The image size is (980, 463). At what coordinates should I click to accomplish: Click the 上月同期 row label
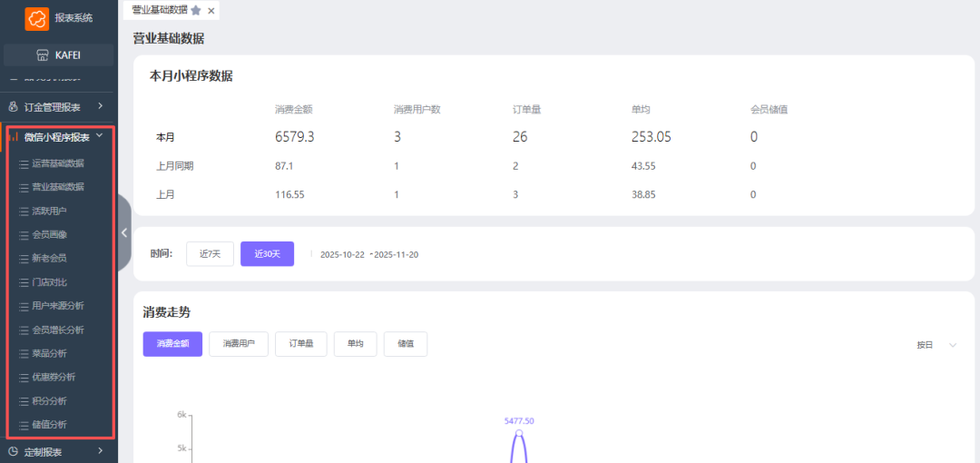(x=174, y=166)
